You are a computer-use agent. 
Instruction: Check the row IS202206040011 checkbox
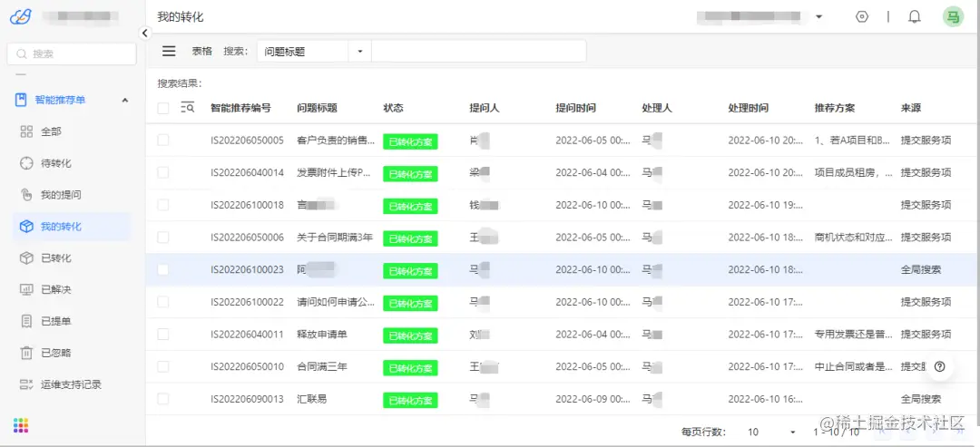tap(163, 335)
